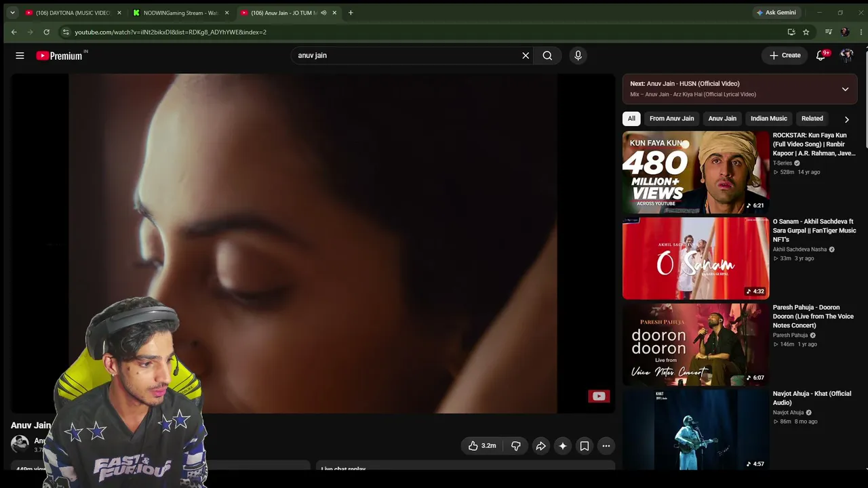Click the browser address bar URL
The height and width of the screenshot is (488, 868).
[170, 32]
